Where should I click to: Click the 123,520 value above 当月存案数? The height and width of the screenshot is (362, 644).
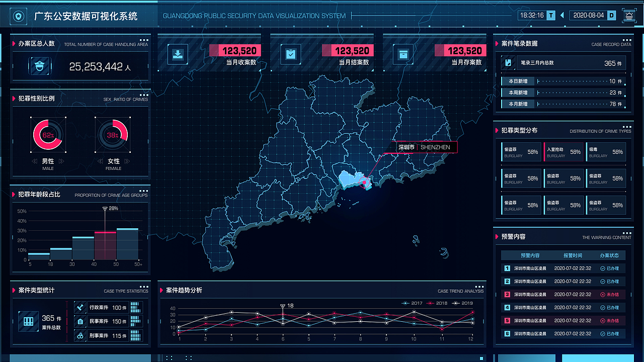click(465, 51)
